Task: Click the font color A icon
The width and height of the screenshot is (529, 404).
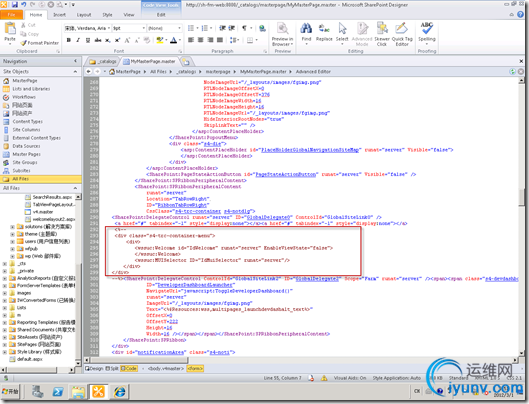Action: [x=173, y=40]
